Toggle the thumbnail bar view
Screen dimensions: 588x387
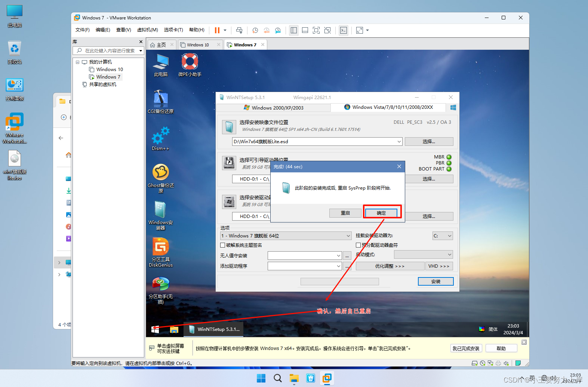[x=305, y=30]
